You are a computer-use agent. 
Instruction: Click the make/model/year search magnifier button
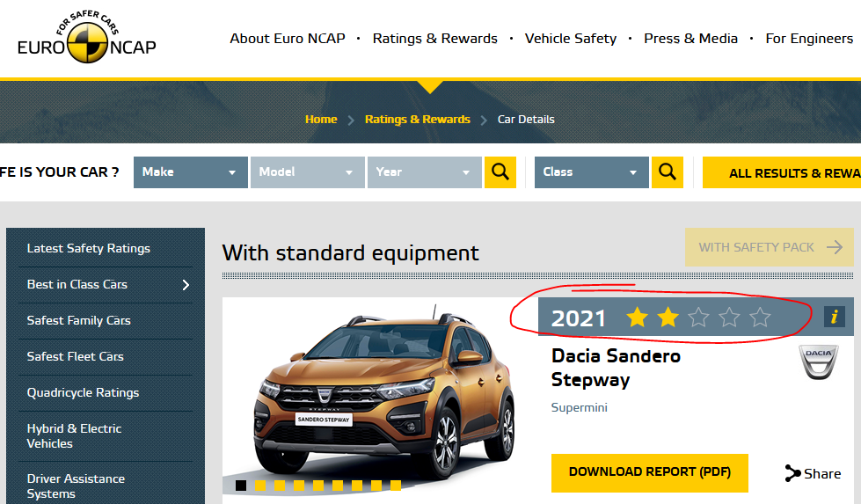[500, 172]
